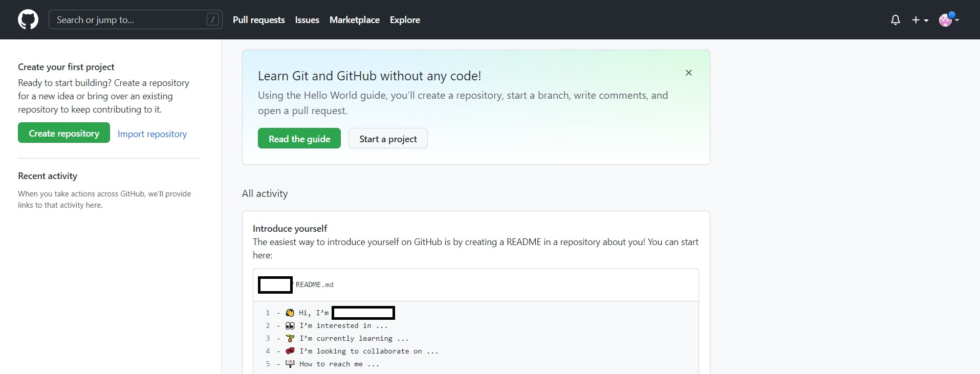Click the "Learn Git and GitHub without any code!" title

[x=369, y=76]
